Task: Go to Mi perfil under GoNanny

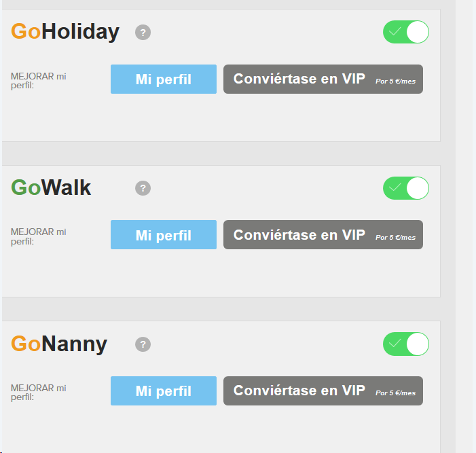Action: (x=164, y=391)
